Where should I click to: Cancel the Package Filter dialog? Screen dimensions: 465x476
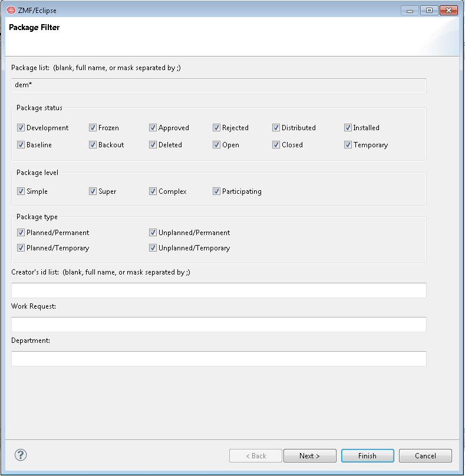(425, 455)
